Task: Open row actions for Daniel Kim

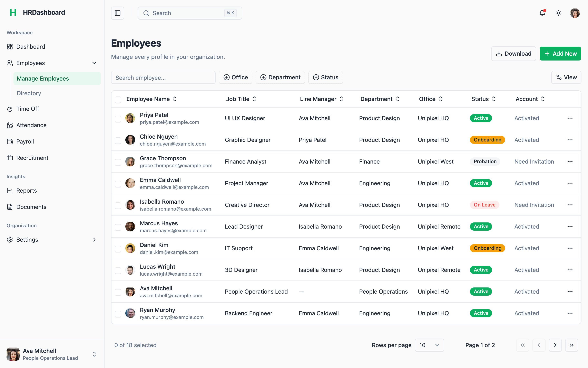Action: click(570, 248)
